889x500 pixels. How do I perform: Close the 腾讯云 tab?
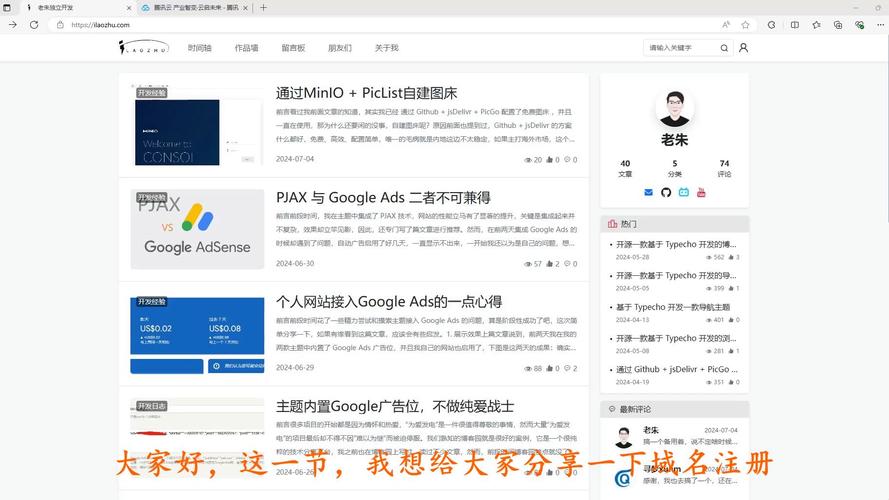245,8
